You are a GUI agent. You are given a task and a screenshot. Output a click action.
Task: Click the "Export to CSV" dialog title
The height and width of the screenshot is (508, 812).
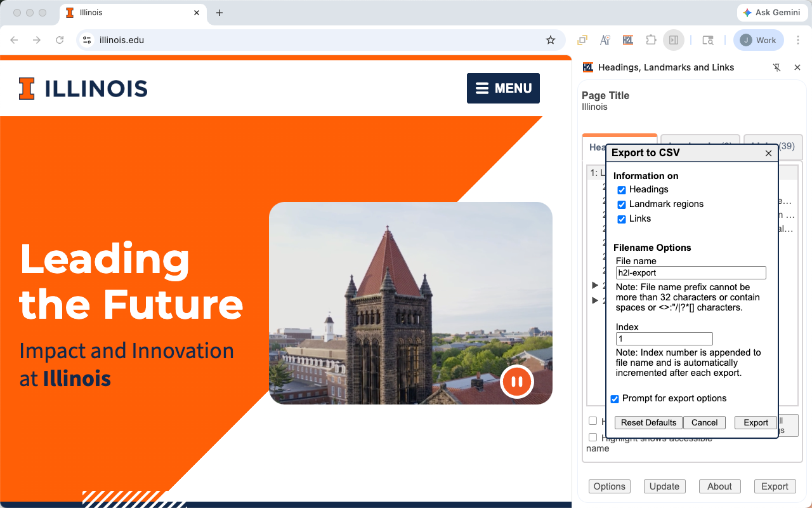click(645, 153)
